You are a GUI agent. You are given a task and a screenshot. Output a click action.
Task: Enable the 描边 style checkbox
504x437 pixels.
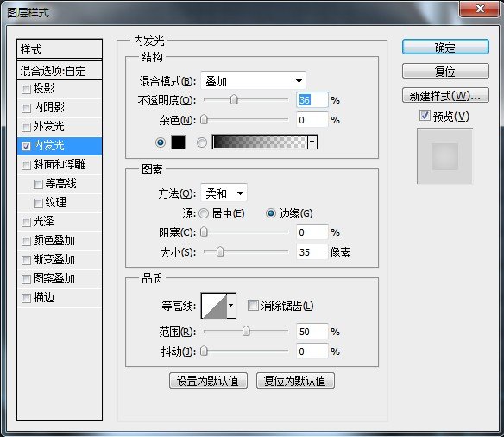pyautogui.click(x=26, y=299)
